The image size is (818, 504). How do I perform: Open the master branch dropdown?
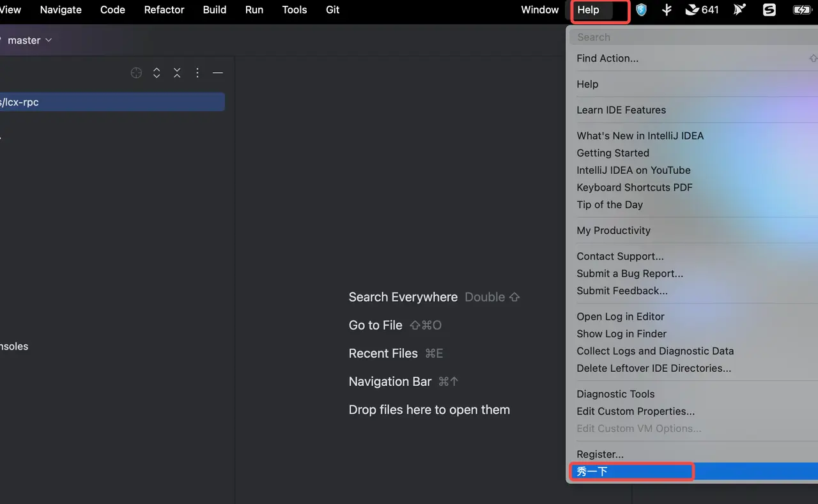[29, 40]
